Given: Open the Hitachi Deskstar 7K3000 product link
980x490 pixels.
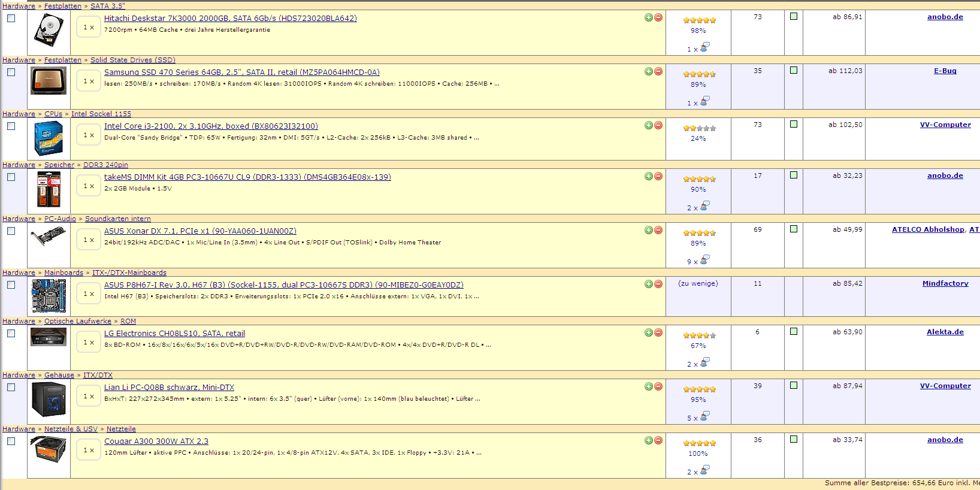Looking at the screenshot, I should coord(231,19).
